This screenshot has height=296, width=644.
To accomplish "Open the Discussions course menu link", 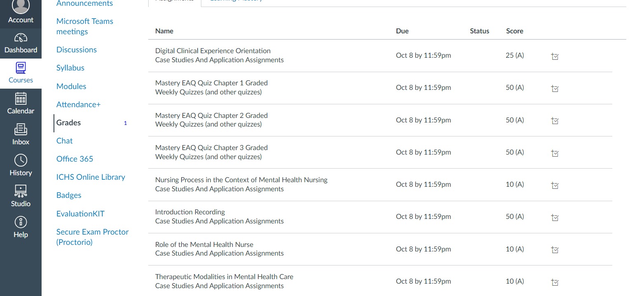I will pyautogui.click(x=77, y=49).
